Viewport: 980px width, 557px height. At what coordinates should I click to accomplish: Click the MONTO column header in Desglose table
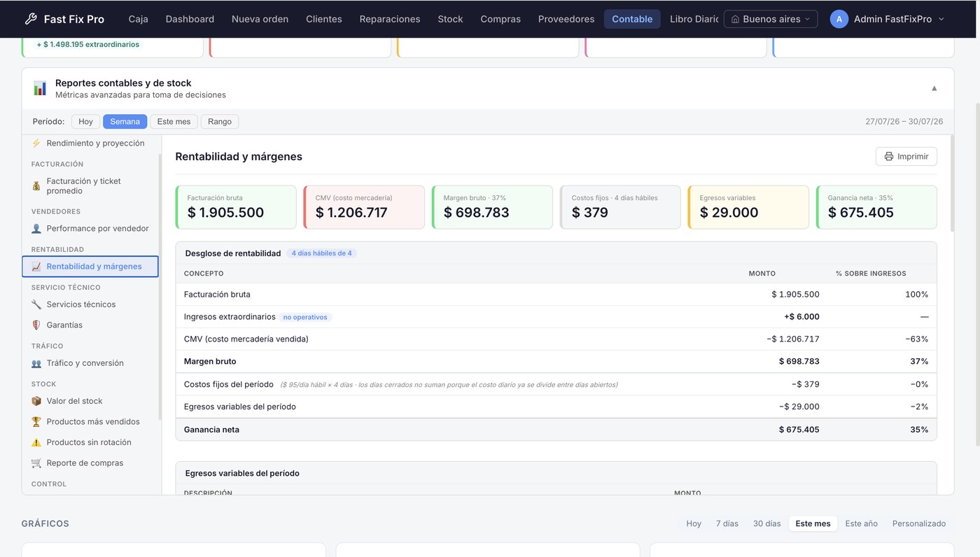click(762, 274)
